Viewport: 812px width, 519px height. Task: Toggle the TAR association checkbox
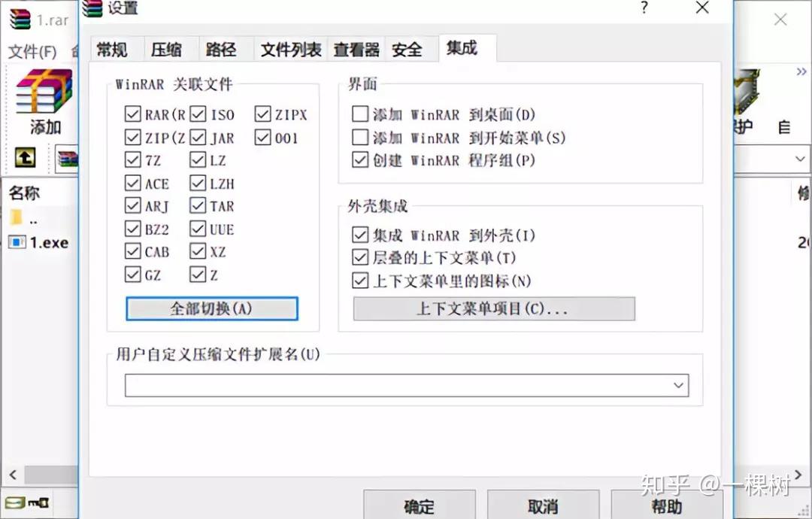coord(198,205)
